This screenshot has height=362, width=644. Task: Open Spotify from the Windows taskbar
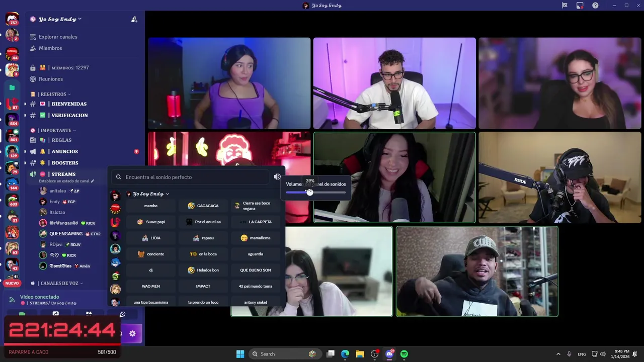[404, 354]
